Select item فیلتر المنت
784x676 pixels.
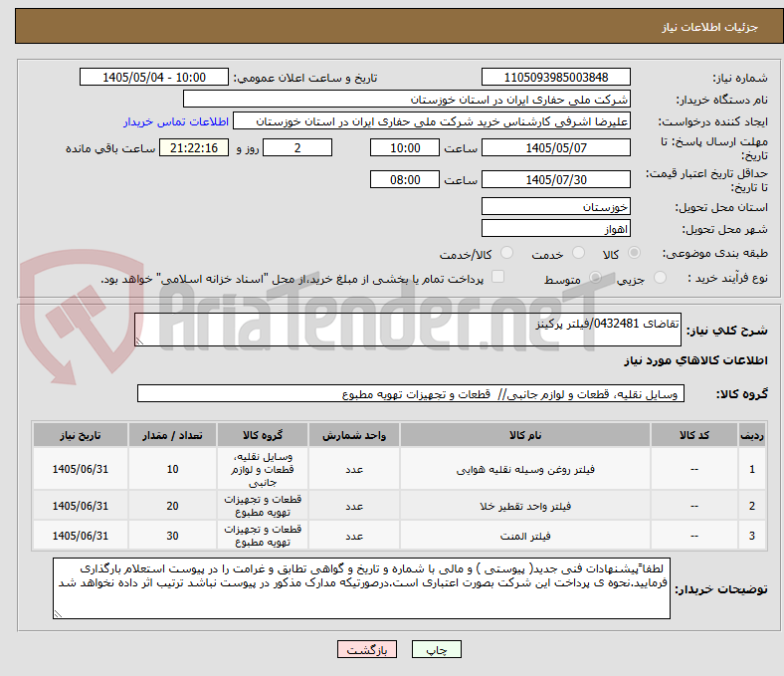click(x=525, y=536)
